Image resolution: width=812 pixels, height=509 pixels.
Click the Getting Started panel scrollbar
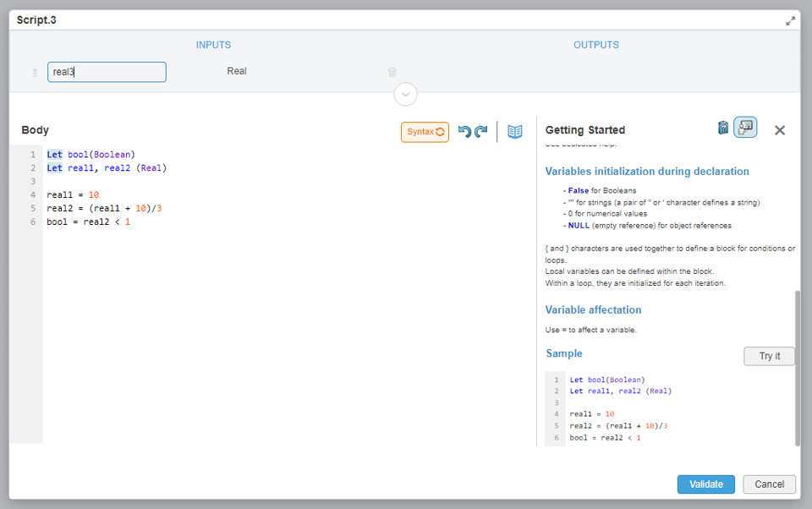[x=797, y=368]
